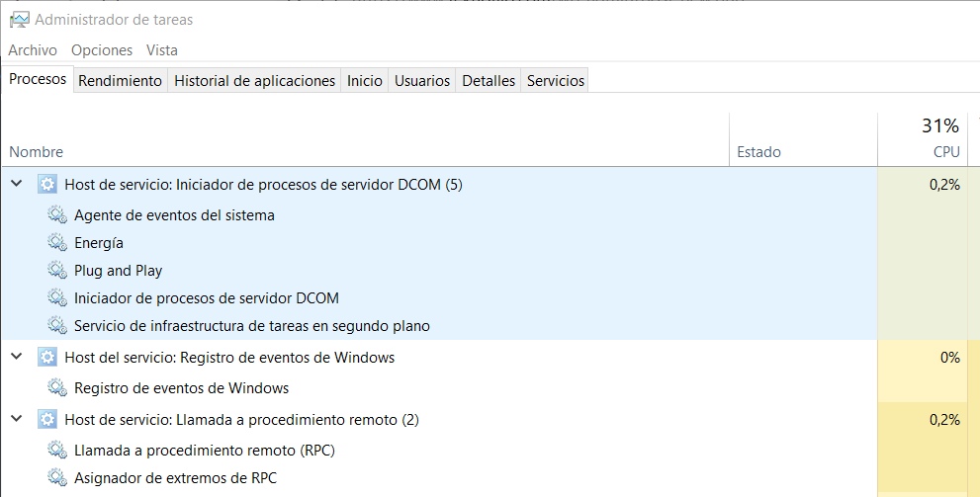Click icon for Llamada a procedimiento remoto host
Viewport: 980px width, 497px height.
click(46, 420)
